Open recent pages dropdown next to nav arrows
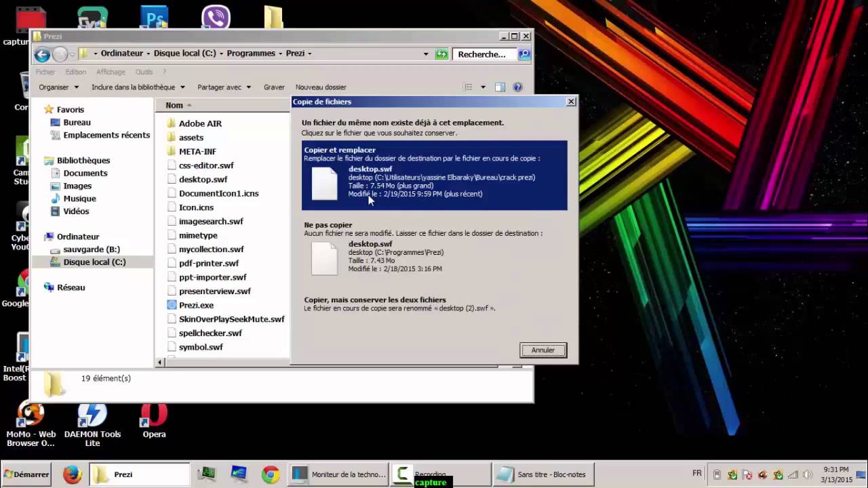This screenshot has width=868, height=488. [73, 54]
